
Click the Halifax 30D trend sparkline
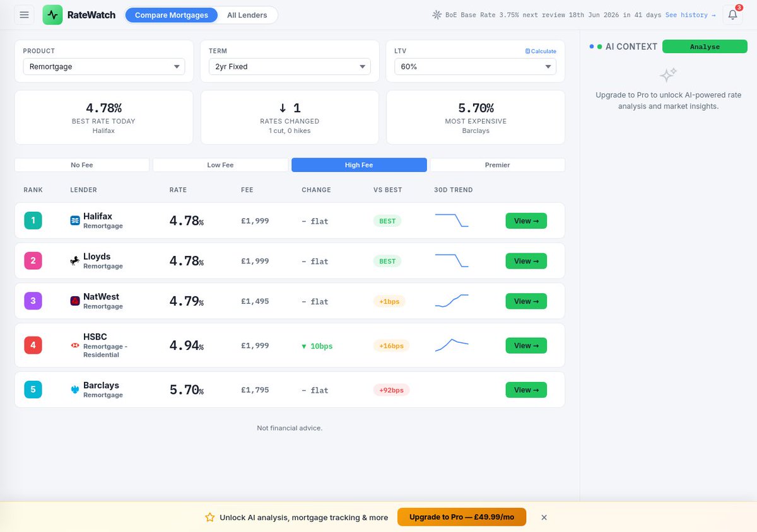(452, 221)
